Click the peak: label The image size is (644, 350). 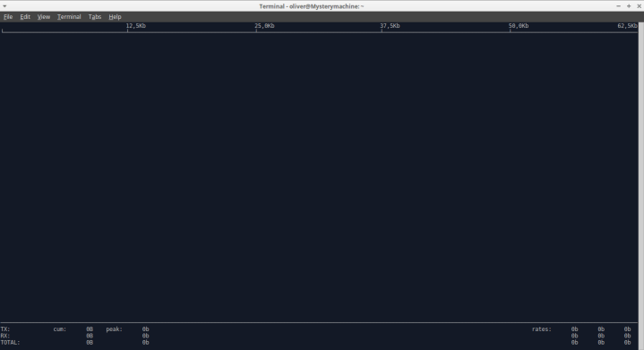tap(114, 329)
